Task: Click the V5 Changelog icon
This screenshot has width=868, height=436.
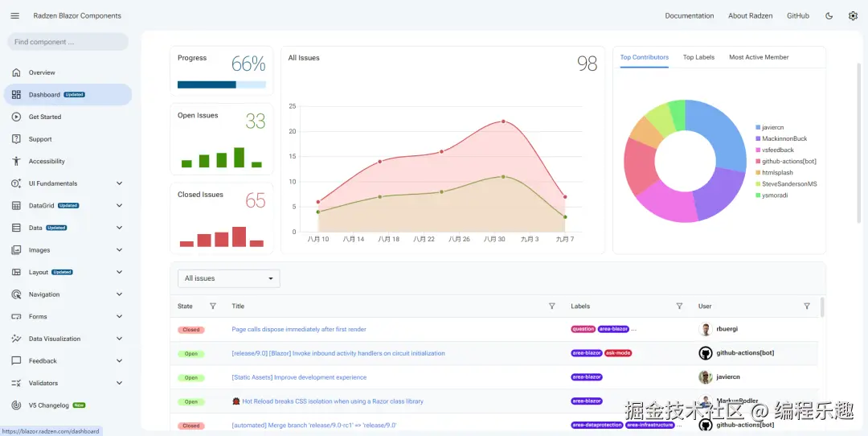Action: click(x=17, y=405)
